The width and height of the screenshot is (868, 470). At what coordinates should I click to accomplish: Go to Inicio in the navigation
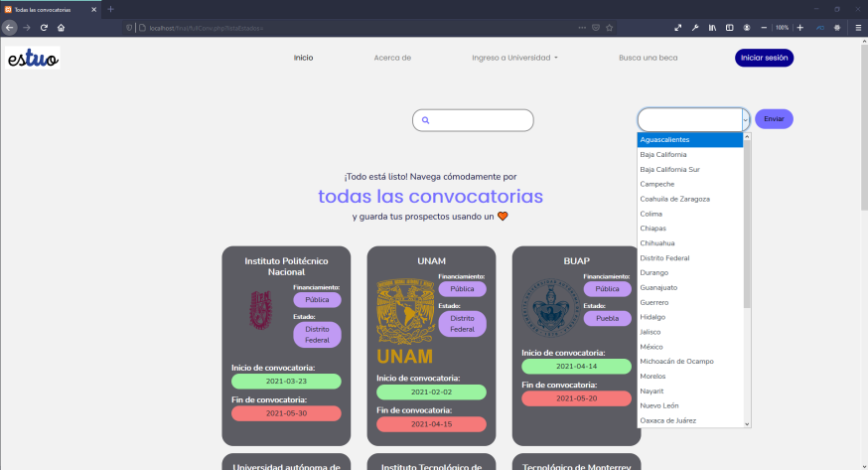[x=303, y=58]
